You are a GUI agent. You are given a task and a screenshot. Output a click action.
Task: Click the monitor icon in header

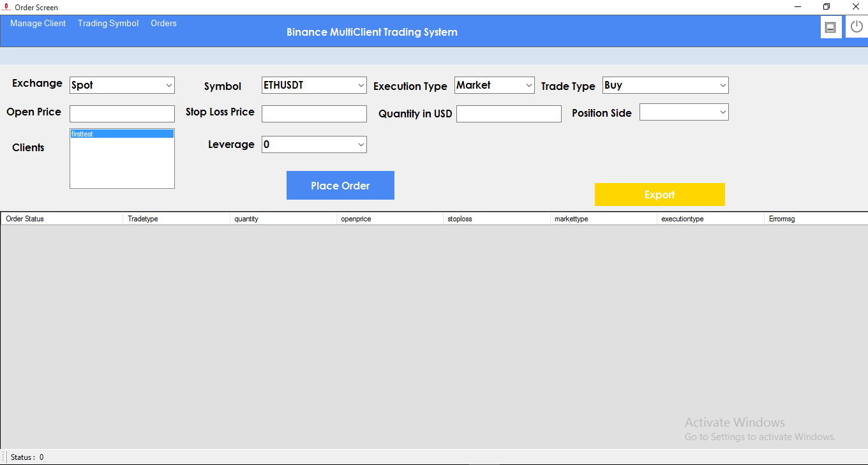830,27
